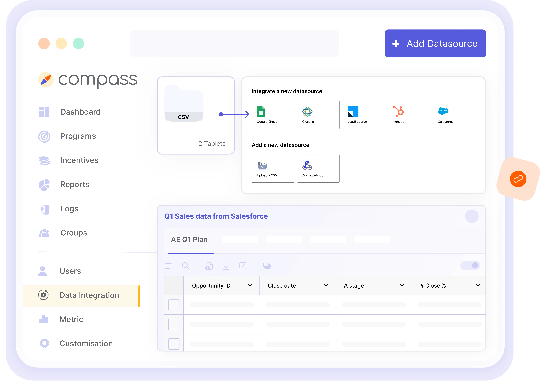The width and height of the screenshot is (548, 392).
Task: Switch to the AE Q1 Plan tab
Action: click(189, 239)
